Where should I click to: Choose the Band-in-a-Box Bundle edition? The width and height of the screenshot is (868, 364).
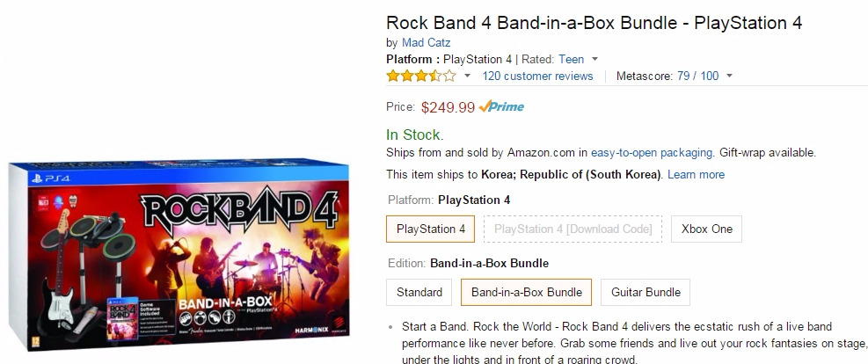click(x=526, y=292)
